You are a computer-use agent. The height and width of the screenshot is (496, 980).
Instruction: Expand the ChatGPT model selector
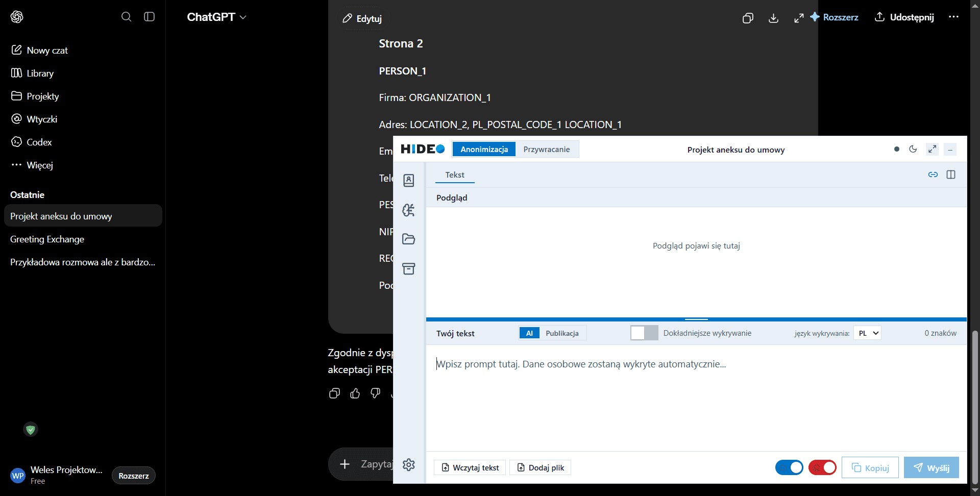point(217,17)
